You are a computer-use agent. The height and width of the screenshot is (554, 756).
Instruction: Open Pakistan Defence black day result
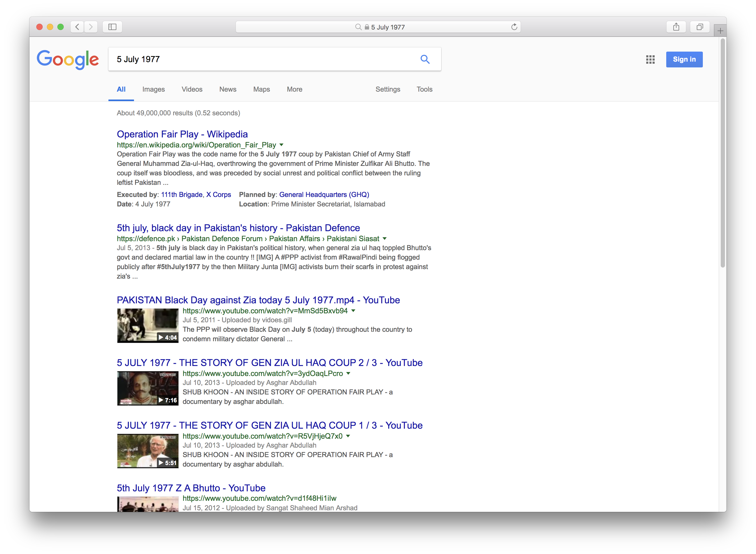(x=238, y=228)
